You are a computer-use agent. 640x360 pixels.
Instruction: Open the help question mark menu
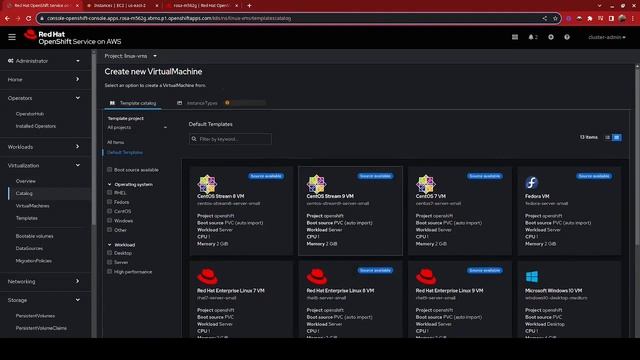click(567, 37)
